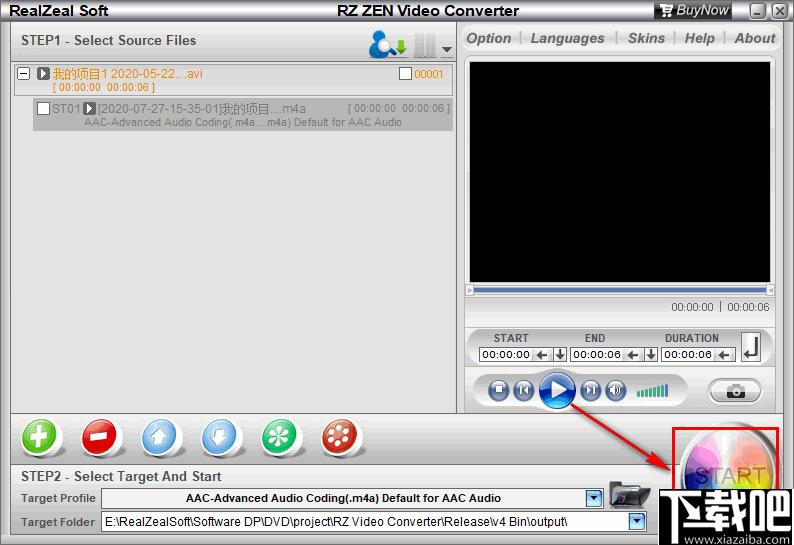Viewport: 794px width, 545px height.
Task: Click play icon on ST01 row
Action: tap(89, 108)
